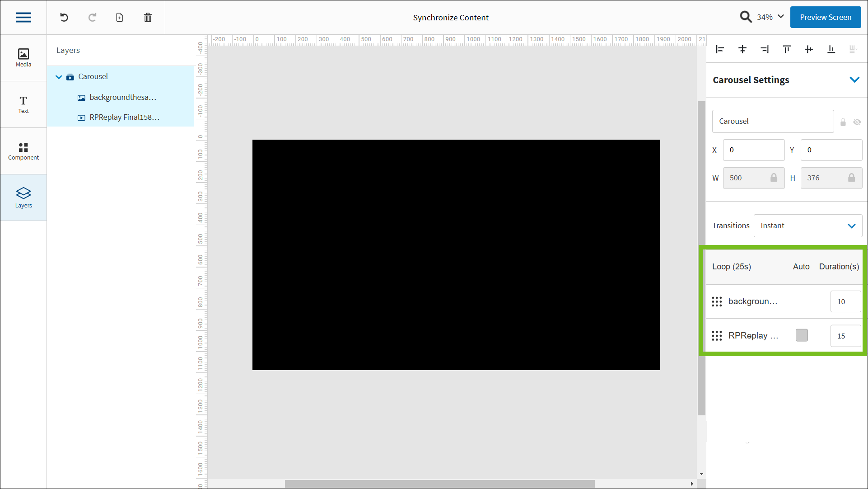The image size is (868, 489).
Task: Open the hamburger menu
Action: click(23, 17)
